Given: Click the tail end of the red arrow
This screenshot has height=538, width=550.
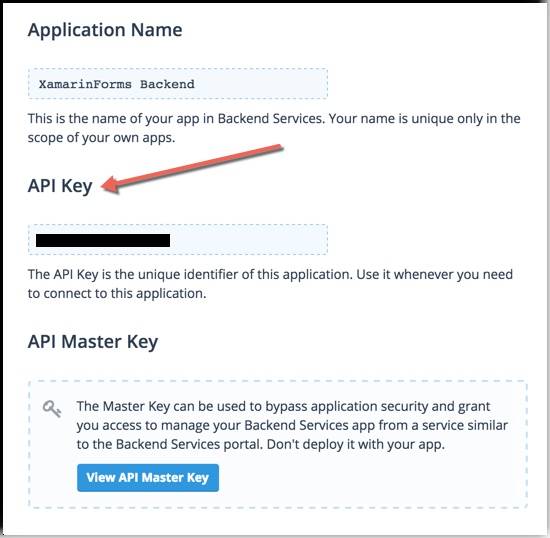Looking at the screenshot, I should (x=277, y=147).
